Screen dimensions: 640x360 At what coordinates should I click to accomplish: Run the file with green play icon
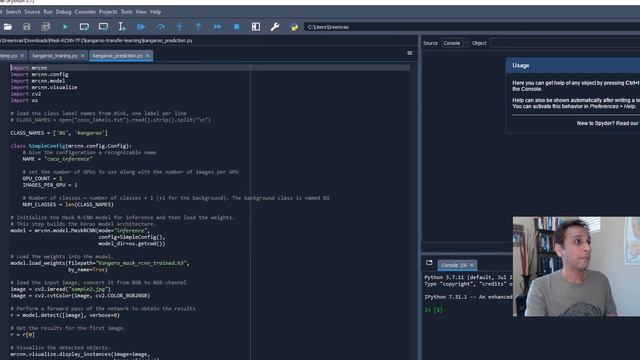(65, 27)
